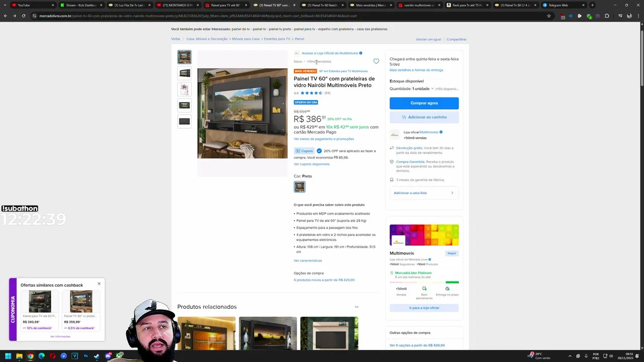Switch to the Mais vendidos tab
Screen dimensions: 644x362
[x=370, y=5]
